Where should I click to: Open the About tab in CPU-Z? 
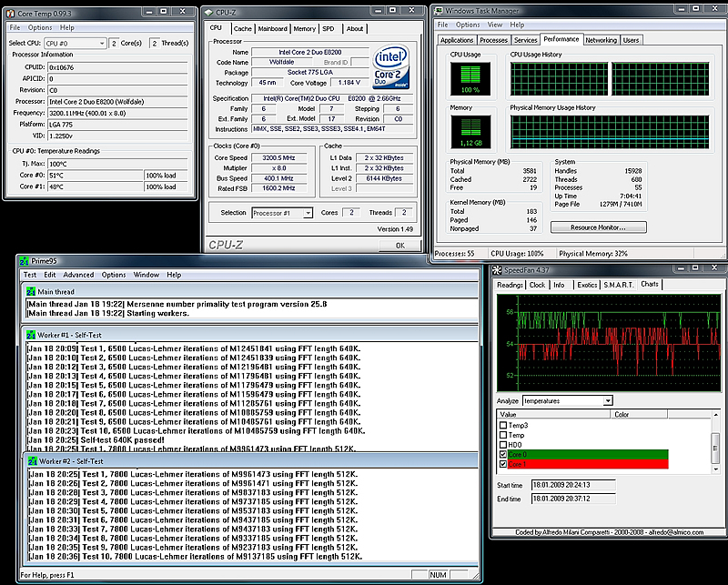(x=355, y=29)
